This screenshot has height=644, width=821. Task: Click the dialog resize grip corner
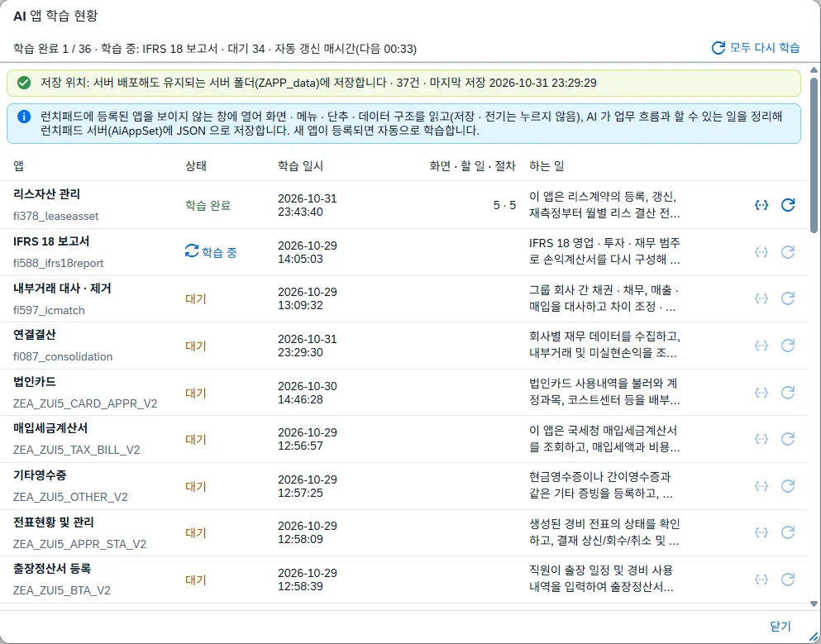click(814, 637)
